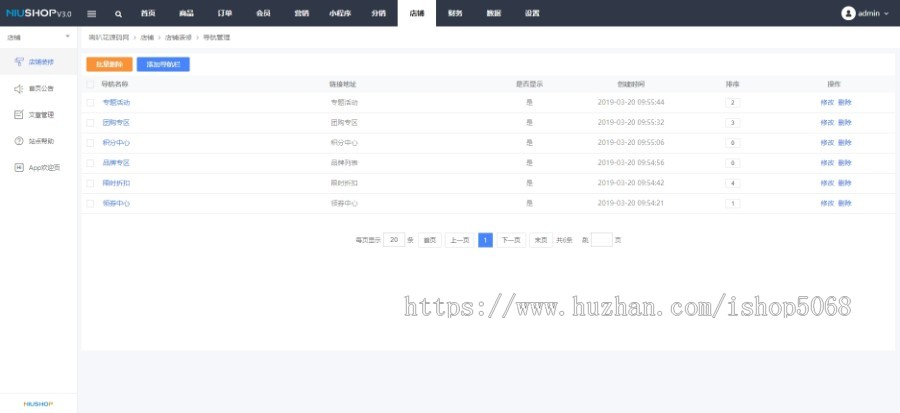Image resolution: width=900 pixels, height=413 pixels.
Task: Check the box for 专题活动 row
Action: [x=90, y=103]
